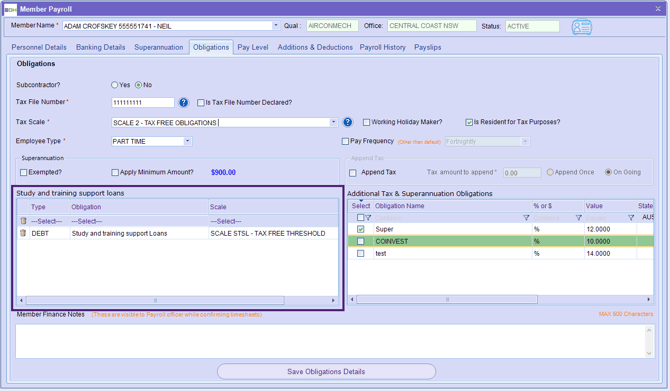
Task: Toggle Is Resident for Tax Purposes
Action: pyautogui.click(x=469, y=122)
